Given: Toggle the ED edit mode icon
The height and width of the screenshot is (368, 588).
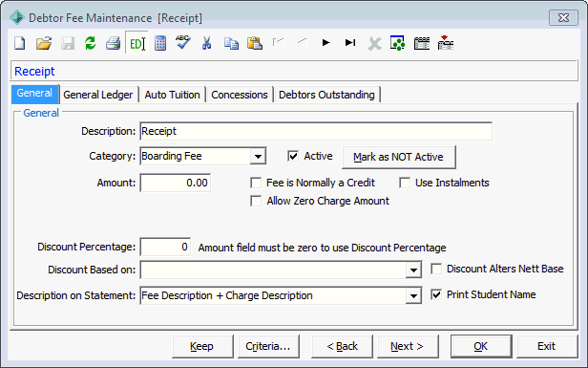Looking at the screenshot, I should pos(136,43).
